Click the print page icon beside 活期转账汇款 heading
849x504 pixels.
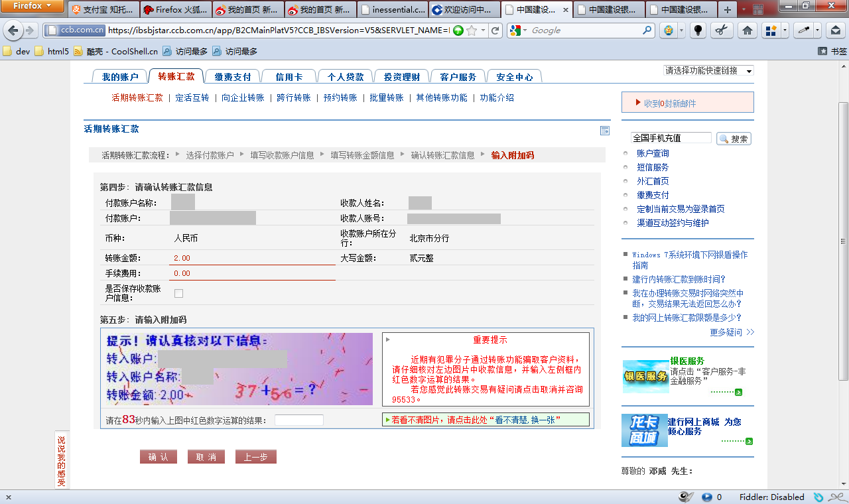[x=604, y=131]
